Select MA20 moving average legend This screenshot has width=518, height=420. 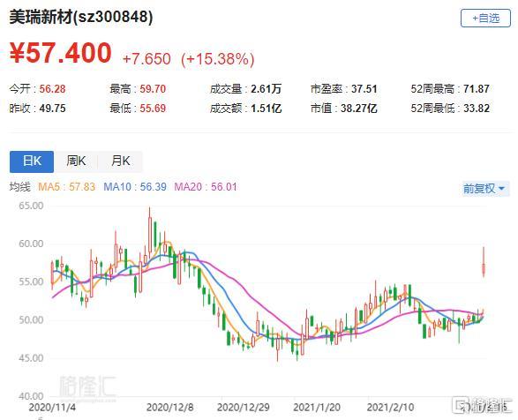(206, 187)
